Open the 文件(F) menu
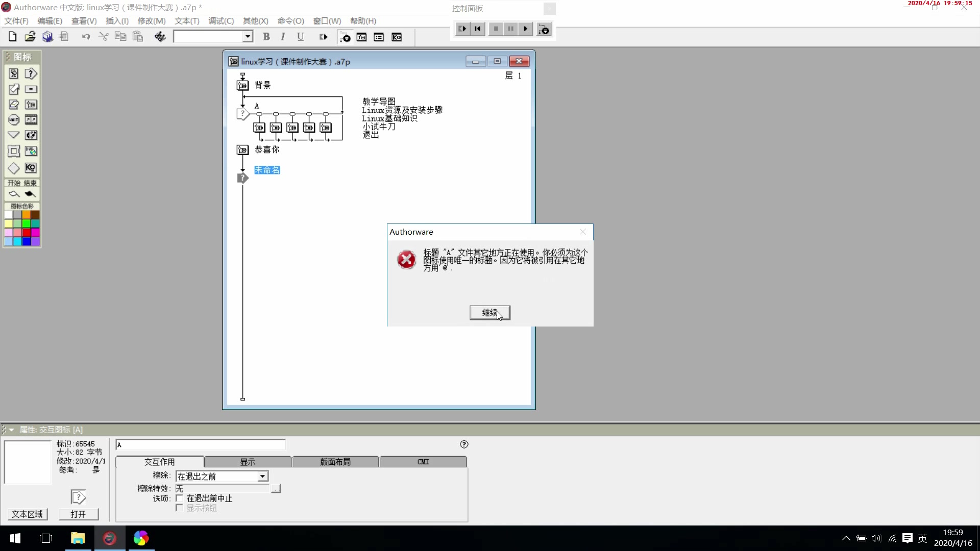 coord(16,21)
